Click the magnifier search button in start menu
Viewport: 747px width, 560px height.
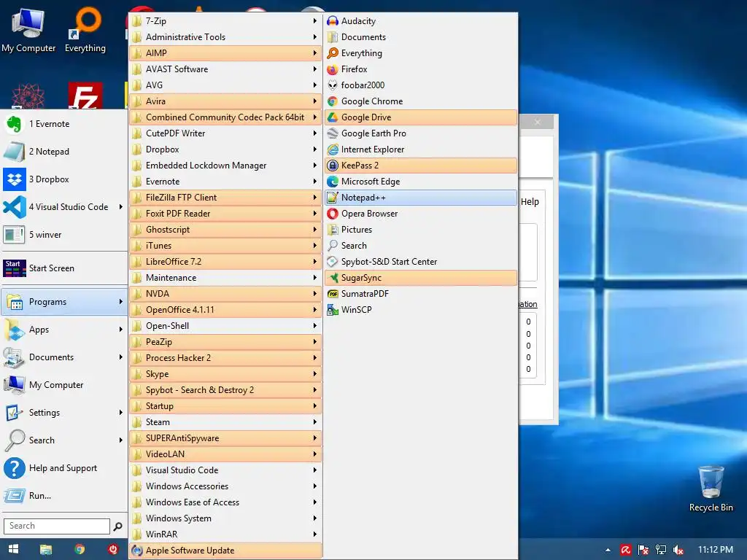[x=117, y=526]
